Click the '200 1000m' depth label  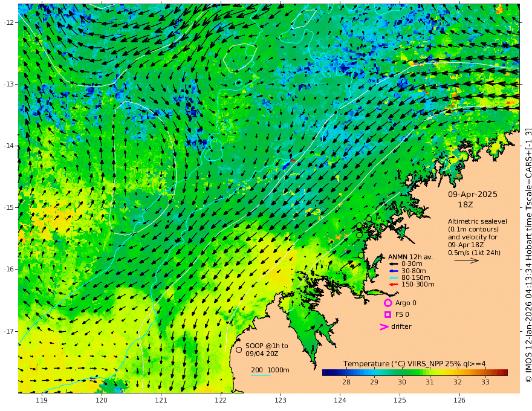(270, 370)
